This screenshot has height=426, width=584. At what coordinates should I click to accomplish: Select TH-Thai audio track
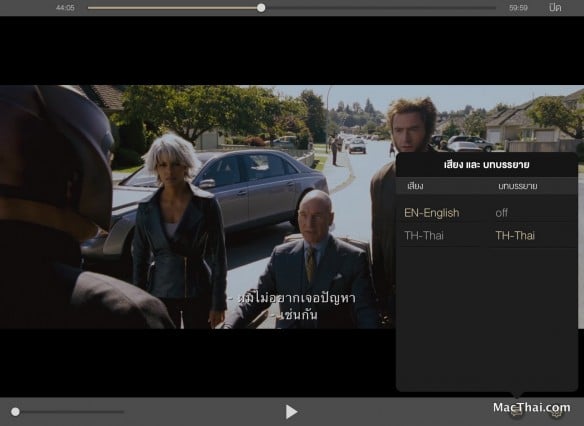tap(424, 235)
